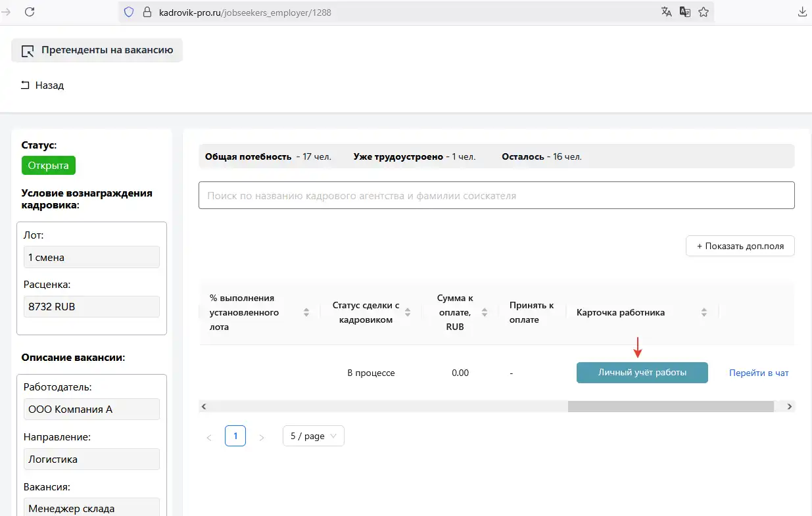Click Претенденты на вакансию header button
Viewport: 812px width, 516px height.
coord(97,51)
